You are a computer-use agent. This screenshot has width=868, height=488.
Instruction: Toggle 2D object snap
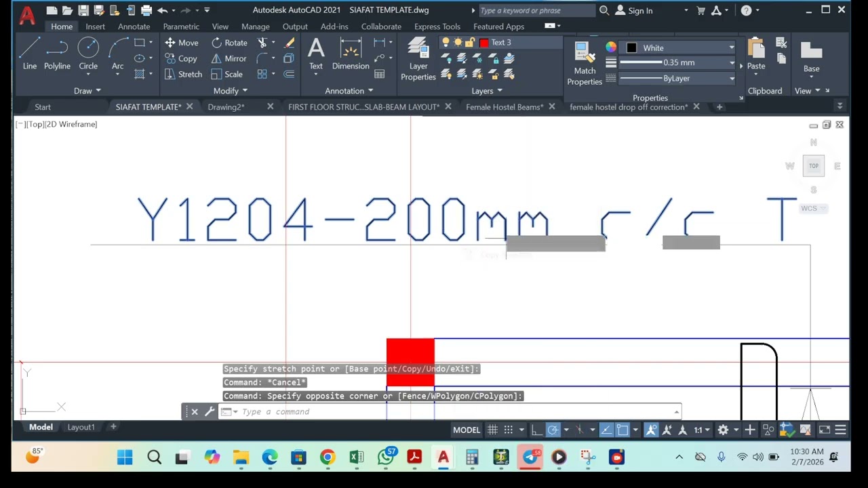pos(623,430)
